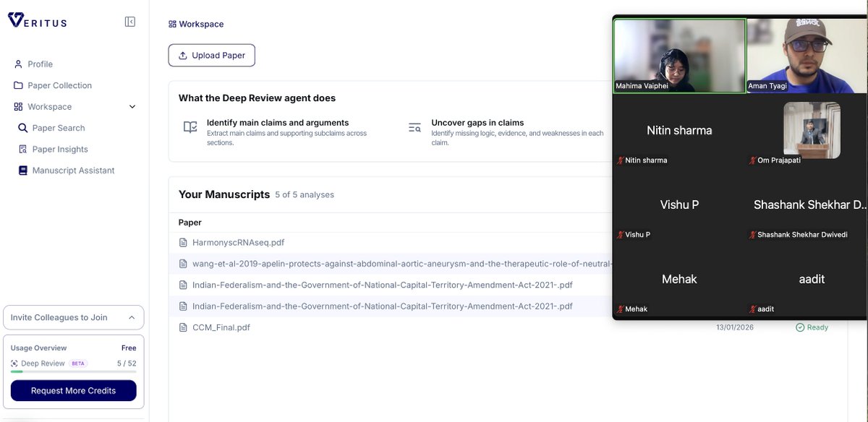Click Your Manuscripts heading
This screenshot has height=422, width=868.
(224, 194)
